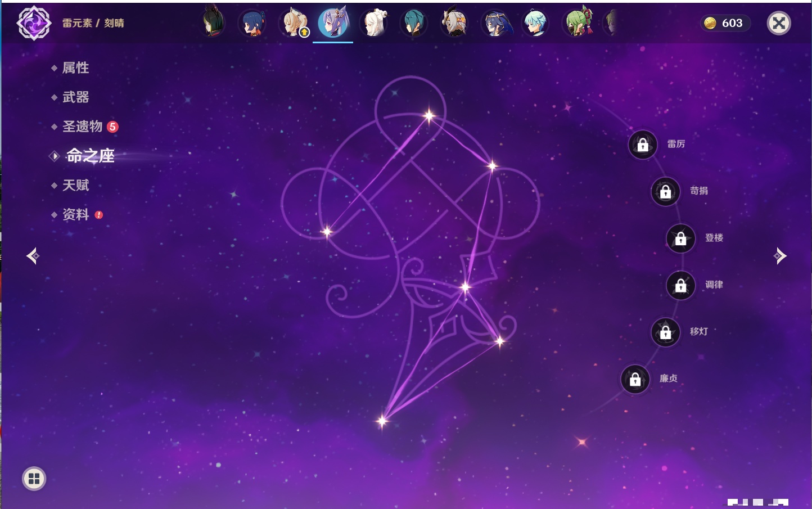
Task: Click the leftmost star of the constellation
Action: [x=327, y=231]
